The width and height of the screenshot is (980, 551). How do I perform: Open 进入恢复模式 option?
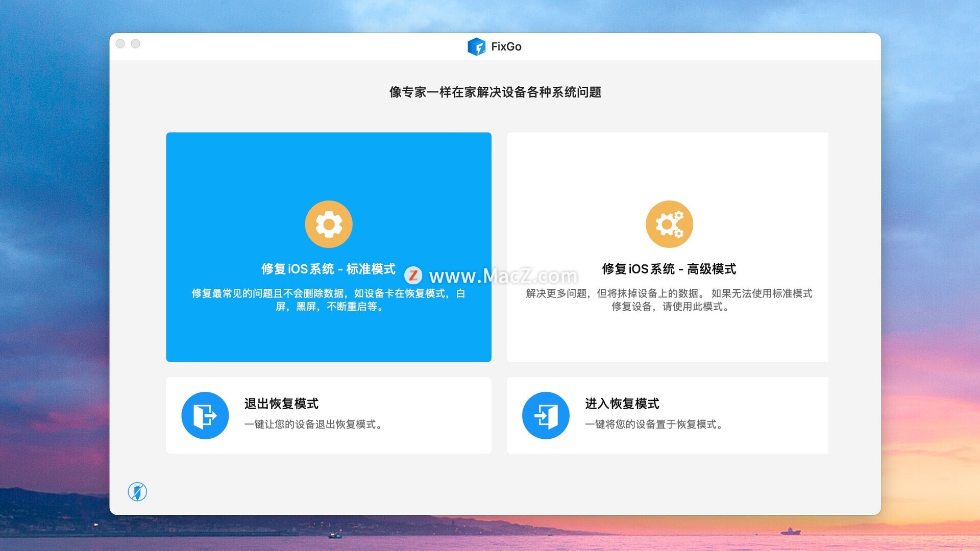(622, 404)
